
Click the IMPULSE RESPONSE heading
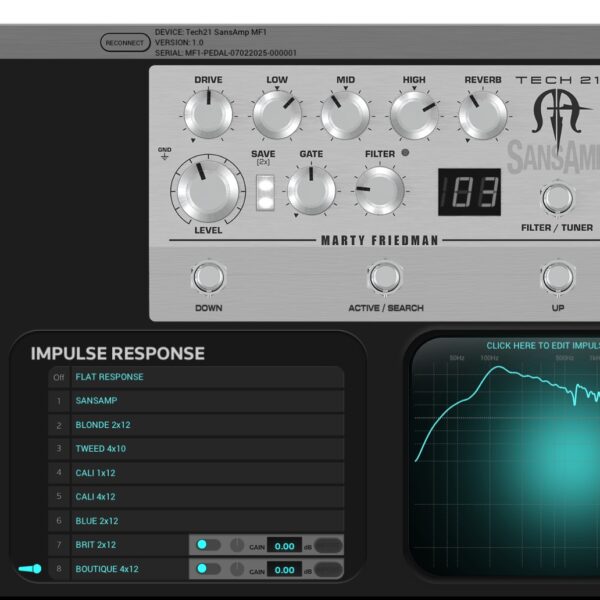tap(117, 353)
